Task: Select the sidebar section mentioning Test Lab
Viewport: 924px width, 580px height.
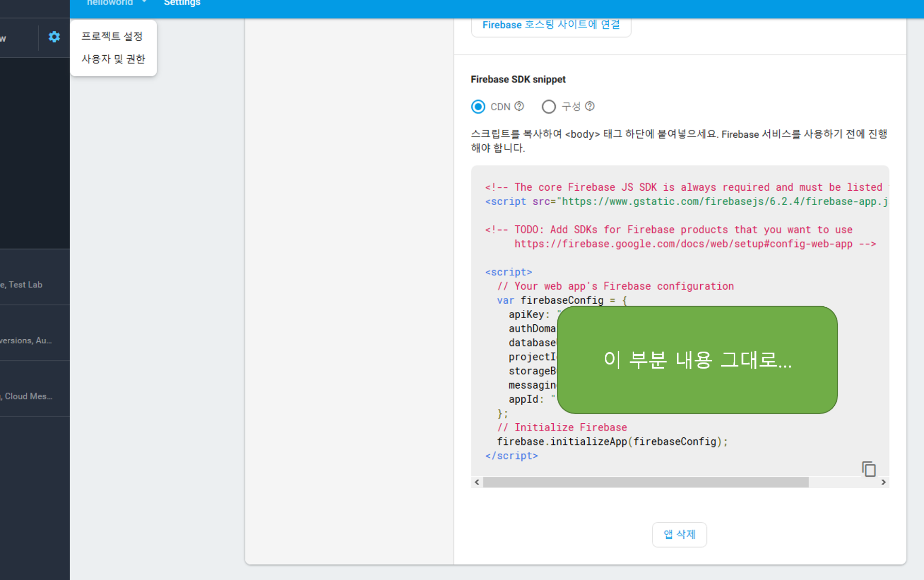Action: pos(35,277)
